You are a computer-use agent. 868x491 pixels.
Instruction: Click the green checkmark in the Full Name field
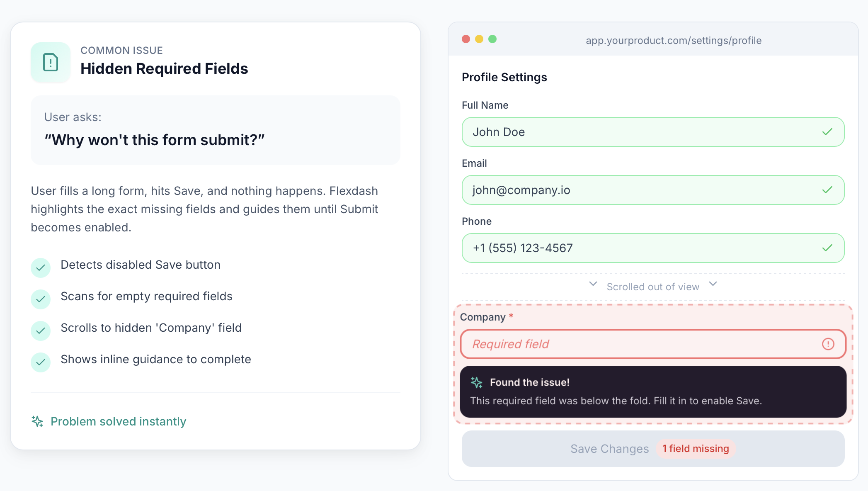pyautogui.click(x=827, y=131)
